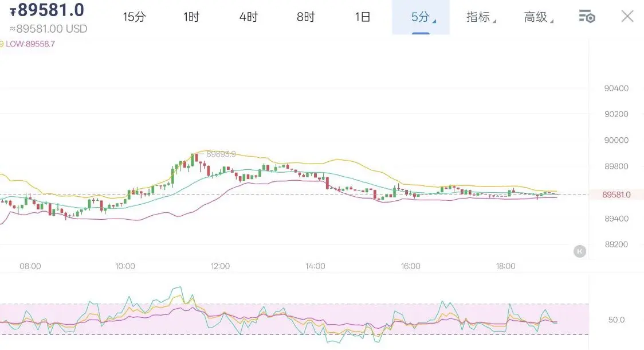The image size is (644, 350).
Task: Click the 89400 price axis label
Action: pos(616,219)
